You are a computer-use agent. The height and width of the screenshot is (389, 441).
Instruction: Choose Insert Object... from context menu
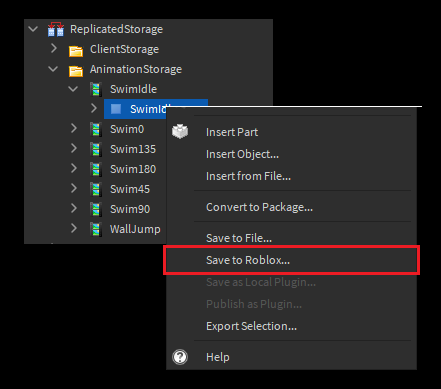(x=291, y=154)
